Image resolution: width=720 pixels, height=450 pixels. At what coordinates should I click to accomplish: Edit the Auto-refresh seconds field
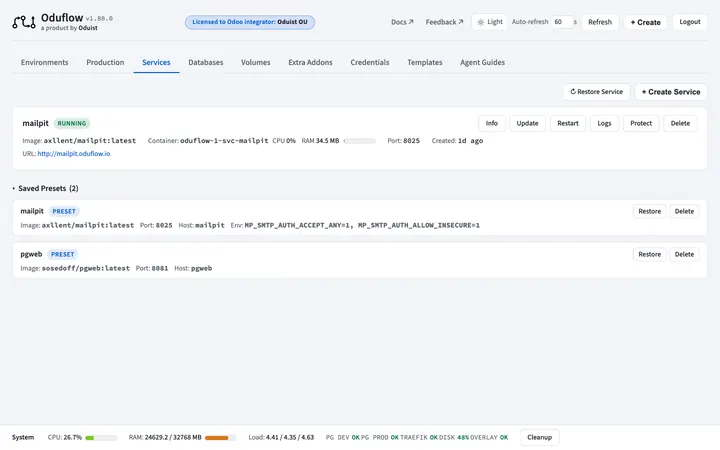562,22
